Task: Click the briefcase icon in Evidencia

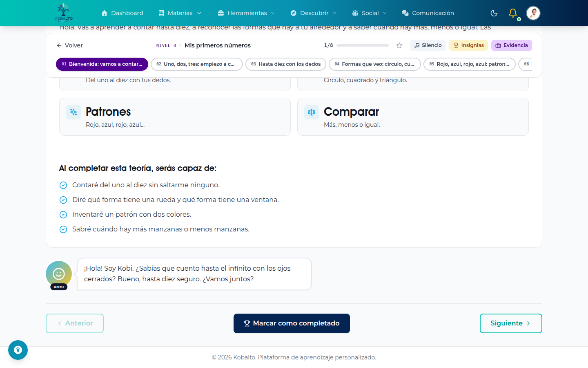Action: click(498, 45)
